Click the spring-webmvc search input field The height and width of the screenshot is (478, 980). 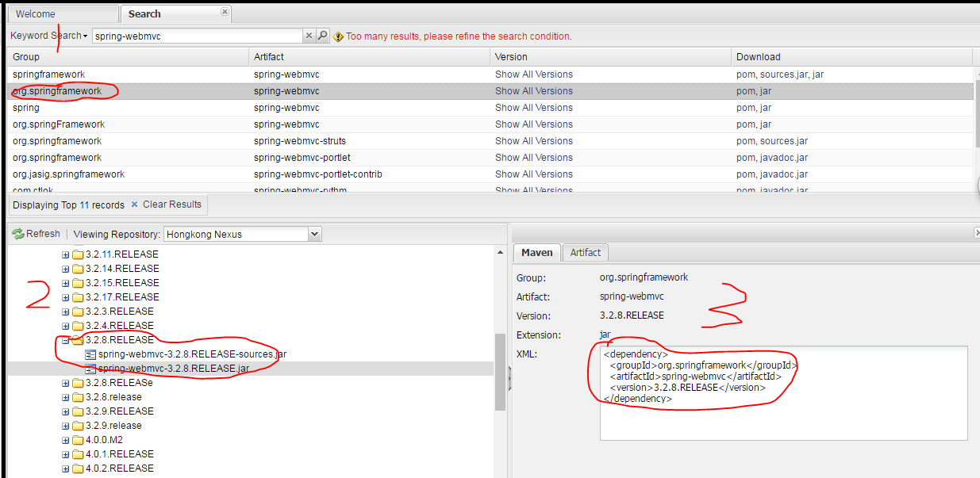click(198, 36)
